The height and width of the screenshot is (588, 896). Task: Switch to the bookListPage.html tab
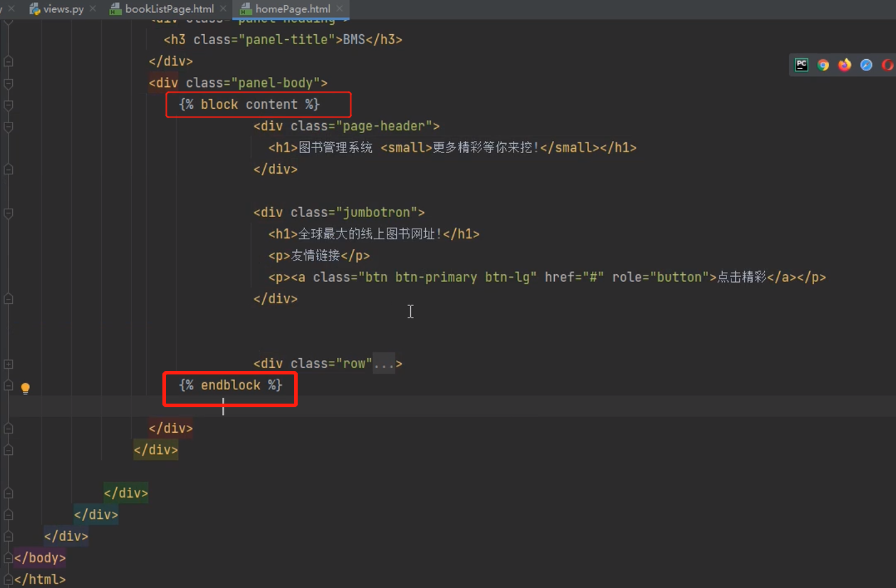(x=169, y=9)
